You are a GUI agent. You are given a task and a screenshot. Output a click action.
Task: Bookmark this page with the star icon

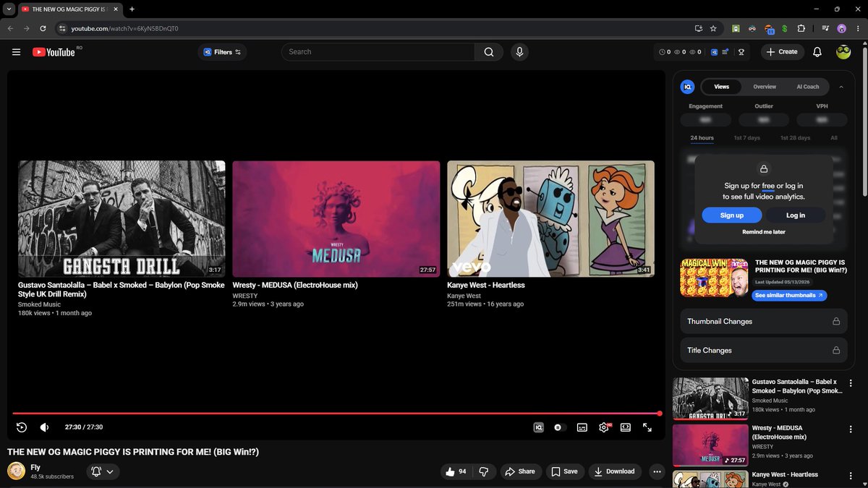[713, 28]
